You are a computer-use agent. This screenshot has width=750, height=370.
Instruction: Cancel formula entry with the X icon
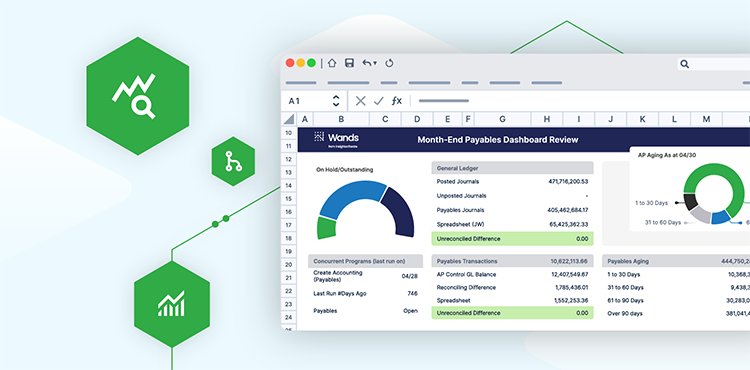click(361, 101)
